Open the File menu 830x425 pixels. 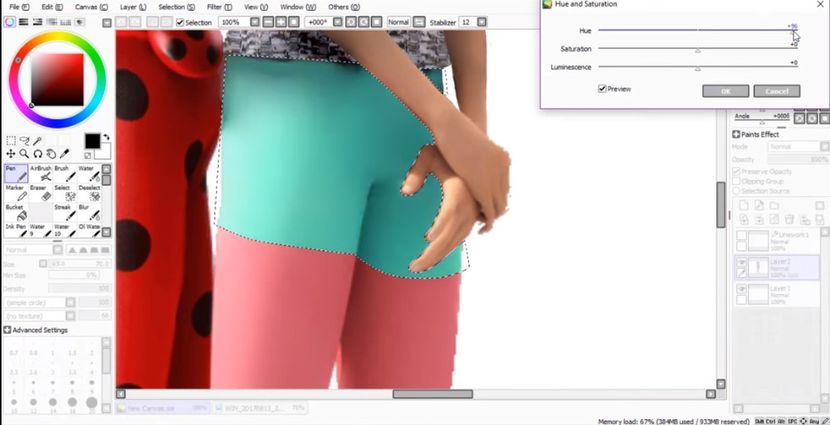click(20, 7)
